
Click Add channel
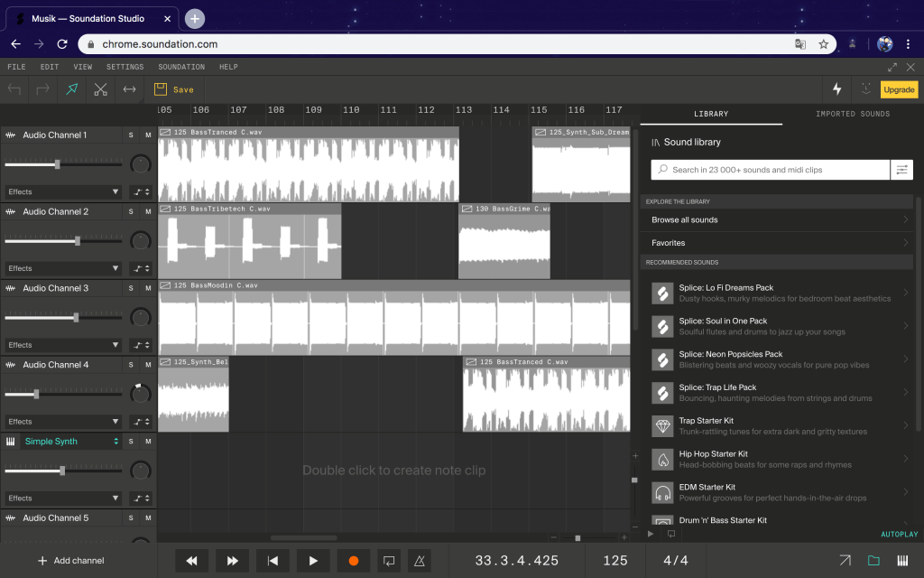click(x=71, y=561)
